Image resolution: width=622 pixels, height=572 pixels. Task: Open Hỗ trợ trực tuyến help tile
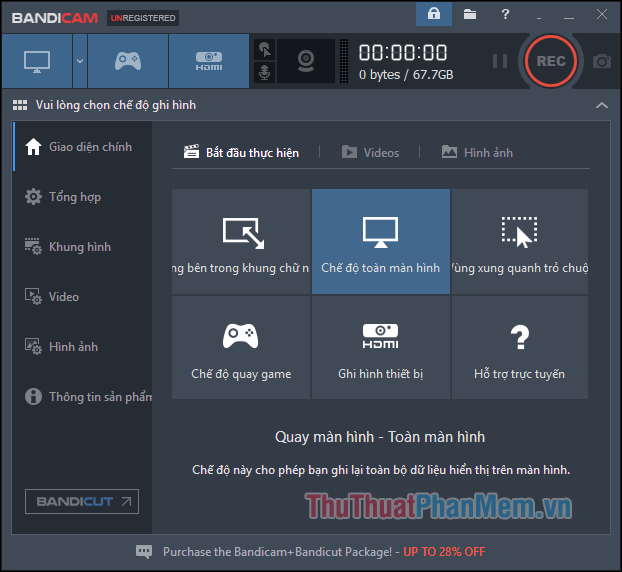pos(520,347)
